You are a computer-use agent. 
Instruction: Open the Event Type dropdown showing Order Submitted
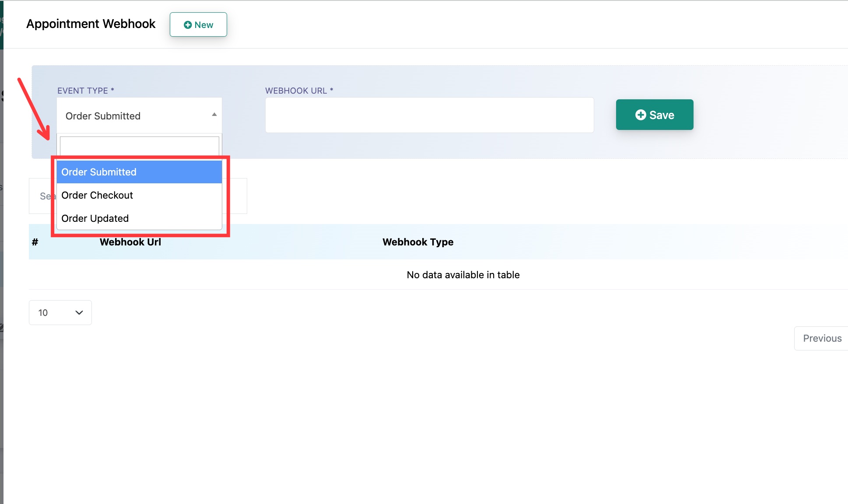(x=139, y=115)
